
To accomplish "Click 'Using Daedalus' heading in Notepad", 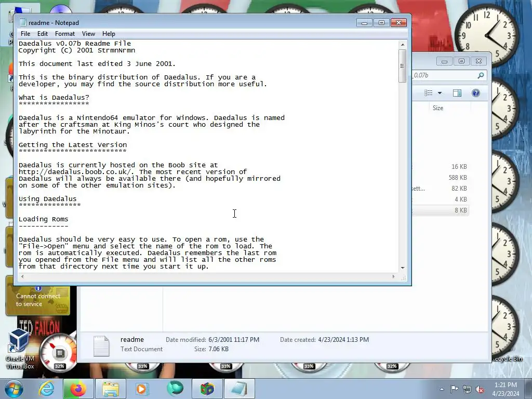I will point(47,199).
